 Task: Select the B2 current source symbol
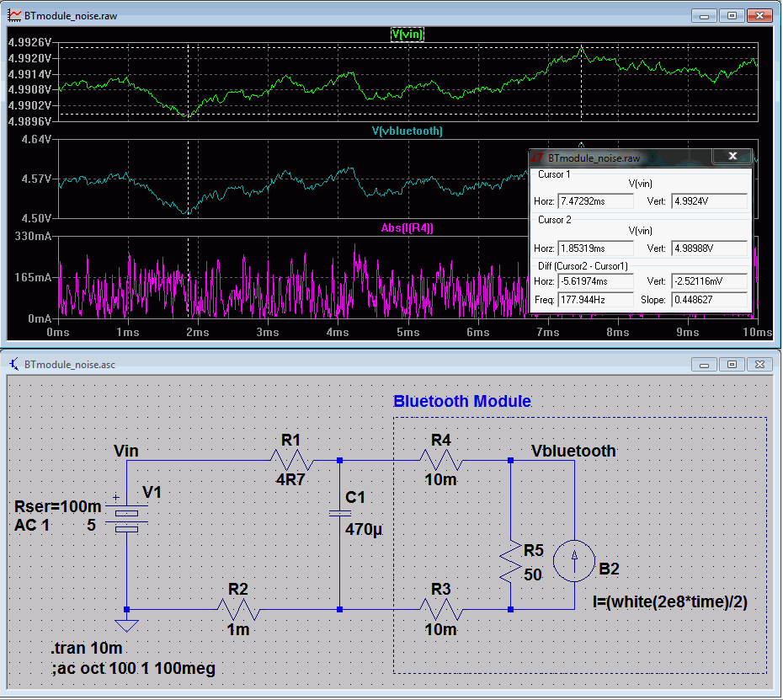pyautogui.click(x=574, y=563)
